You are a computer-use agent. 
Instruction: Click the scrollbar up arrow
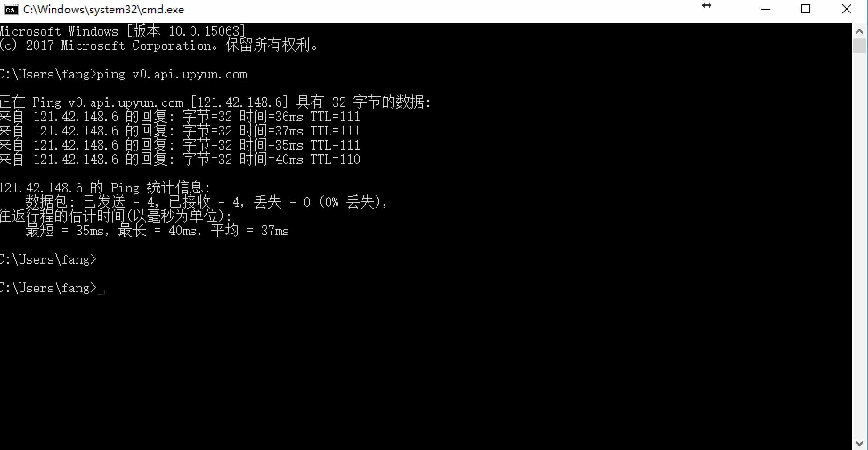coord(860,31)
